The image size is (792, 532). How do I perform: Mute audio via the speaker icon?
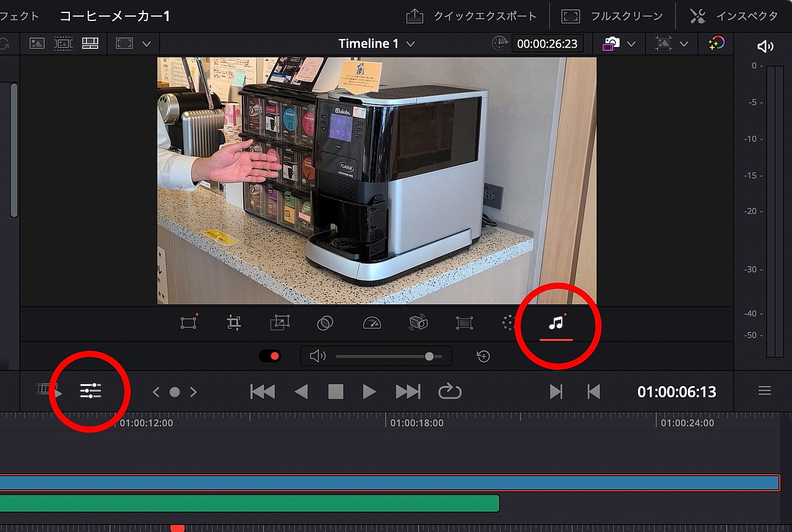tap(318, 356)
